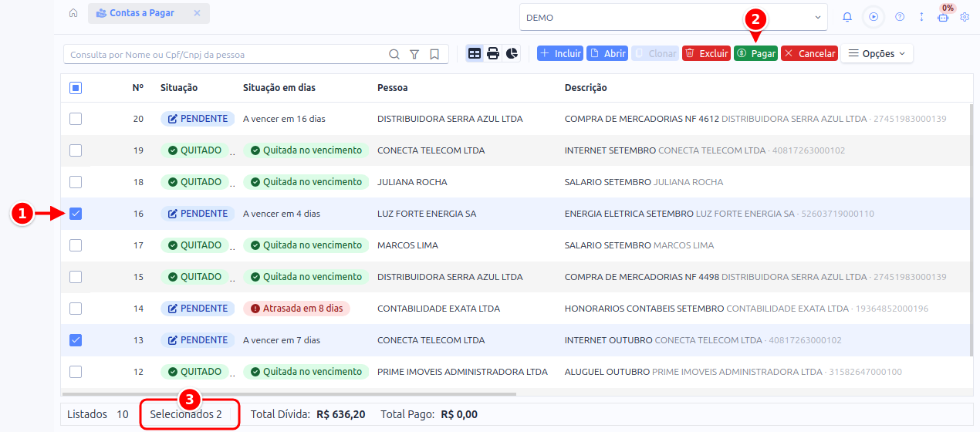Click the Selecionados 2 counter
Viewport: 980px width, 432px height.
(x=186, y=414)
